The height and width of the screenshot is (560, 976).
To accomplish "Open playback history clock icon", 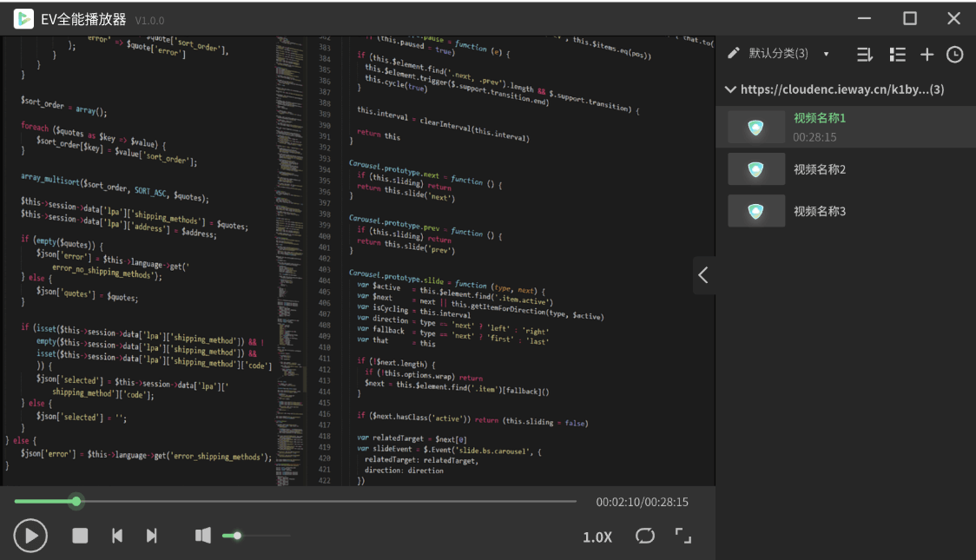I will click(x=954, y=55).
